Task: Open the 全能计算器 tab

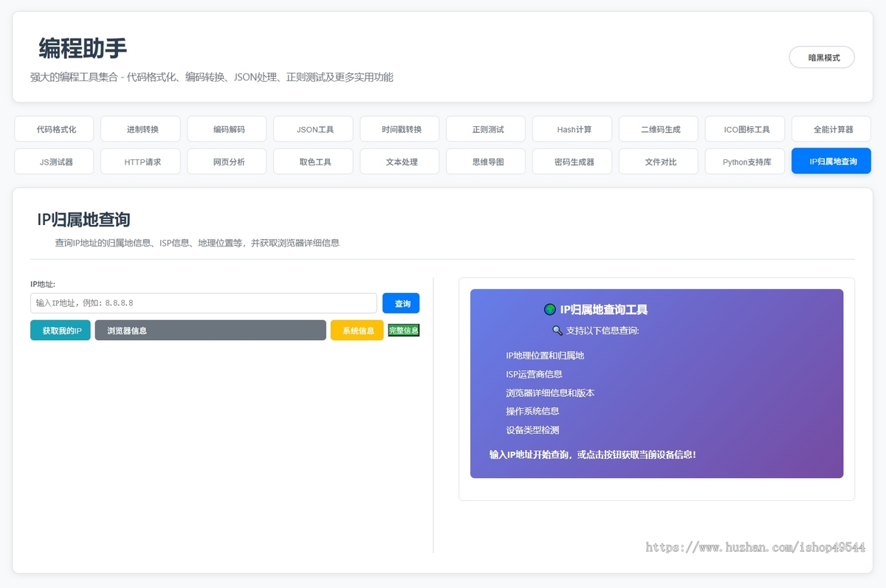Action: point(833,129)
